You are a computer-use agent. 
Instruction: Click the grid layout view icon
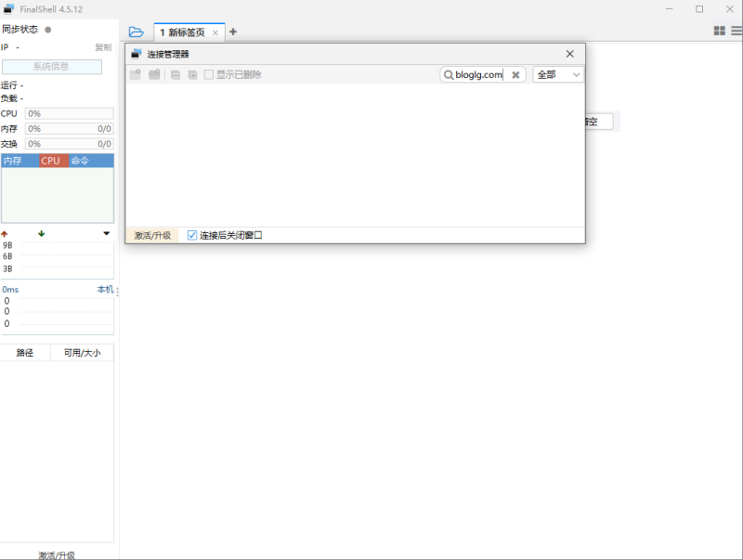point(719,31)
